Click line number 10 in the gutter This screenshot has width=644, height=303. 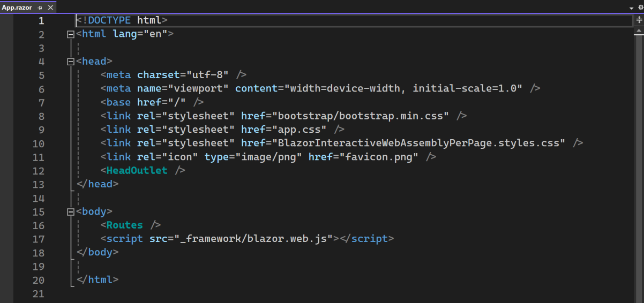click(38, 143)
